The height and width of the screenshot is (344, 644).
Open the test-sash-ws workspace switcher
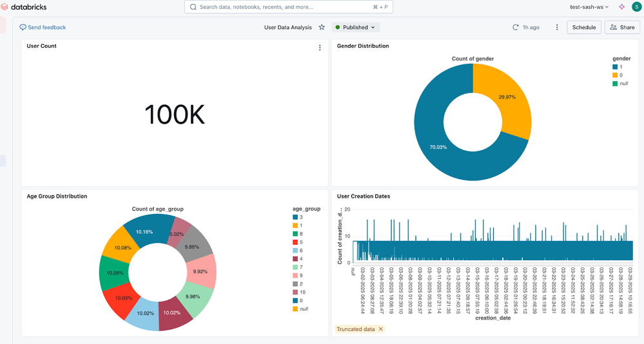click(589, 7)
